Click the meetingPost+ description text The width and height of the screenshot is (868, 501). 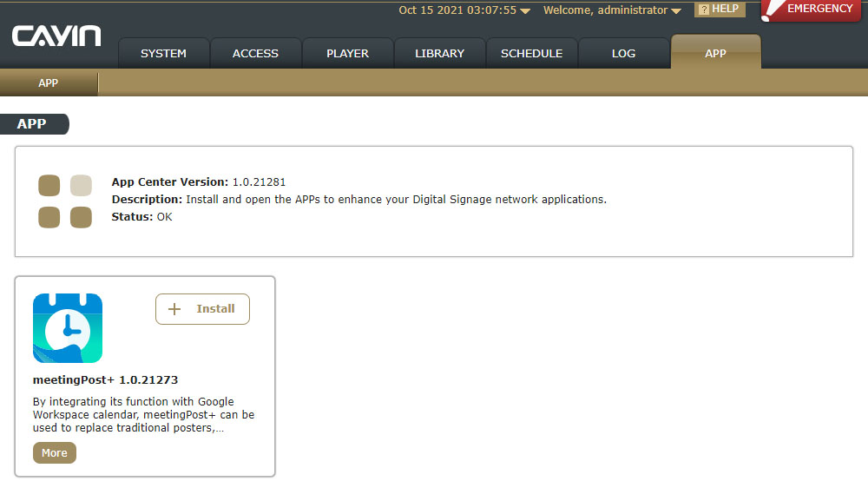[143, 415]
